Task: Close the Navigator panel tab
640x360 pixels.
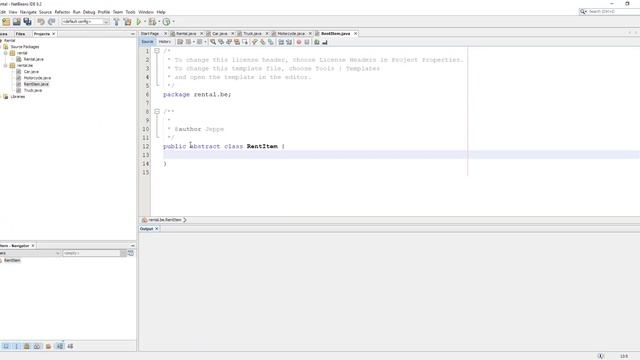Action: (33, 246)
